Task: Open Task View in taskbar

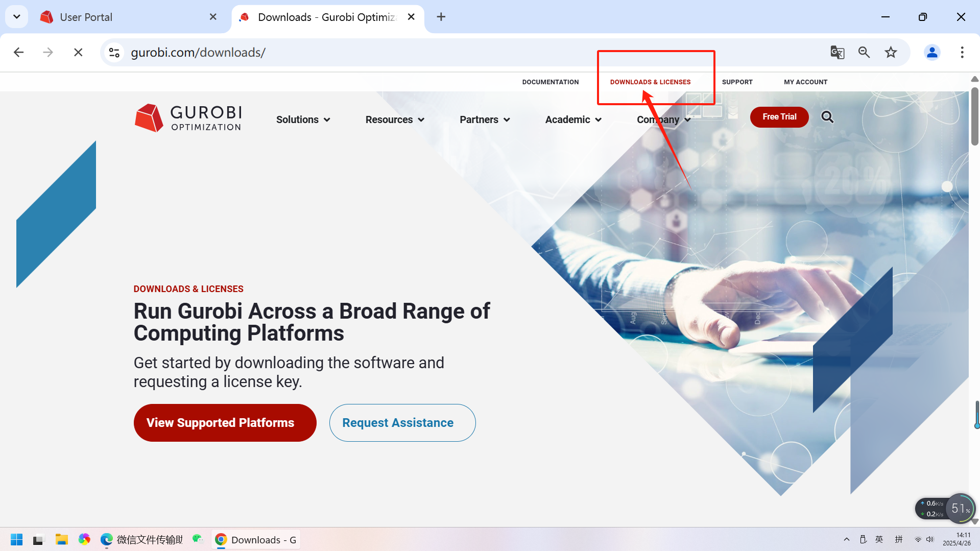Action: tap(38, 539)
